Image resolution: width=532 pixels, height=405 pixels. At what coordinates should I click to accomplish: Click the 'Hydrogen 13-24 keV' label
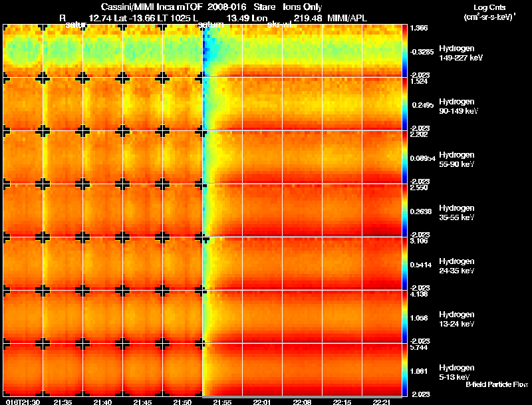point(457,319)
